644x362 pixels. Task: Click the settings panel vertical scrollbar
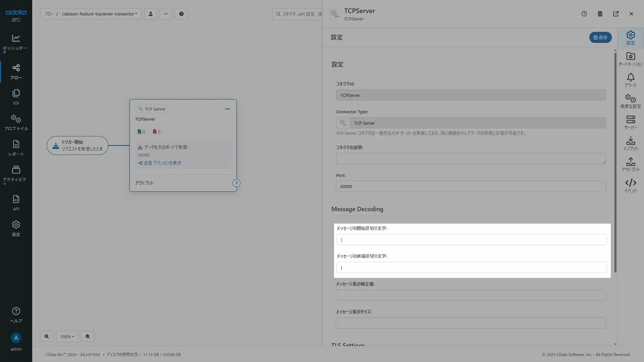615,162
